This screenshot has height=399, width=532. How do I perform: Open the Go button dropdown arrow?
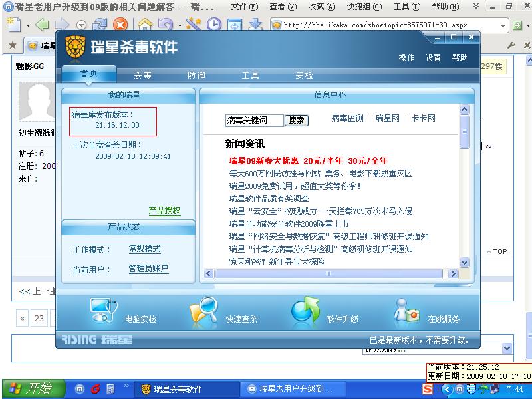528,25
